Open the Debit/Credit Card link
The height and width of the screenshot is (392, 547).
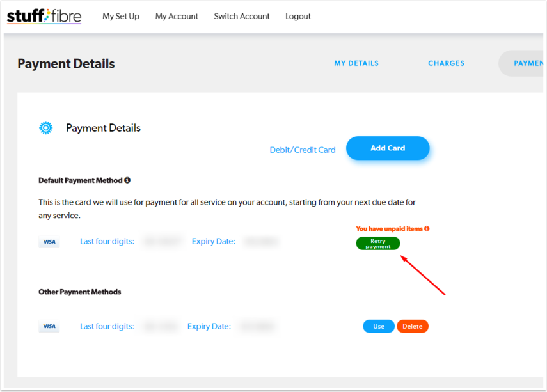[302, 150]
